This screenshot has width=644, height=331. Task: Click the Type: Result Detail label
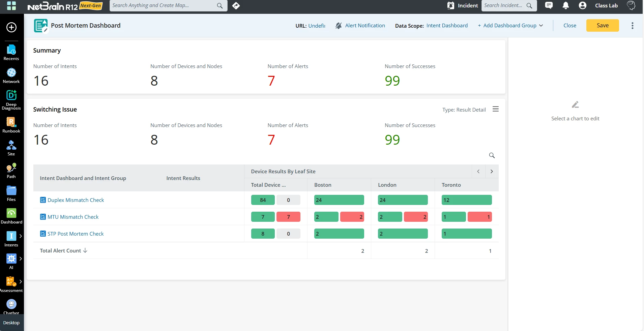tap(464, 110)
